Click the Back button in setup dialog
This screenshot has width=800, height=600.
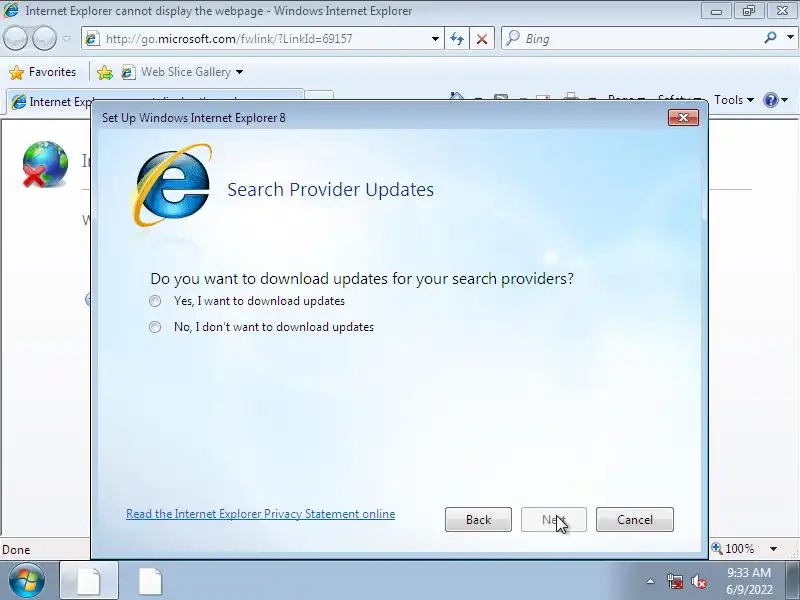coord(478,519)
